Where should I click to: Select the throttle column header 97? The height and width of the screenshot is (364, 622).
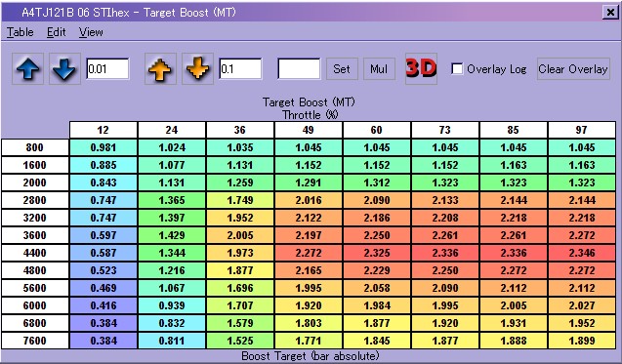pyautogui.click(x=582, y=130)
